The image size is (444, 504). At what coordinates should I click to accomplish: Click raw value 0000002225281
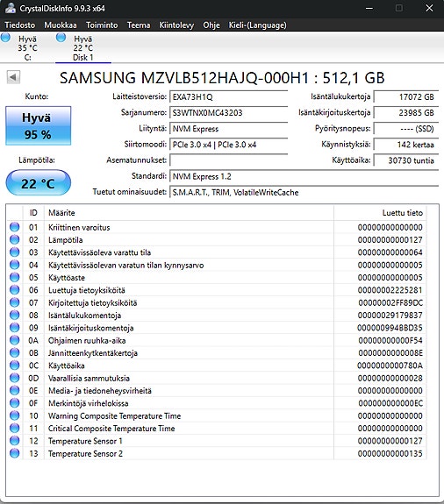[x=390, y=290]
